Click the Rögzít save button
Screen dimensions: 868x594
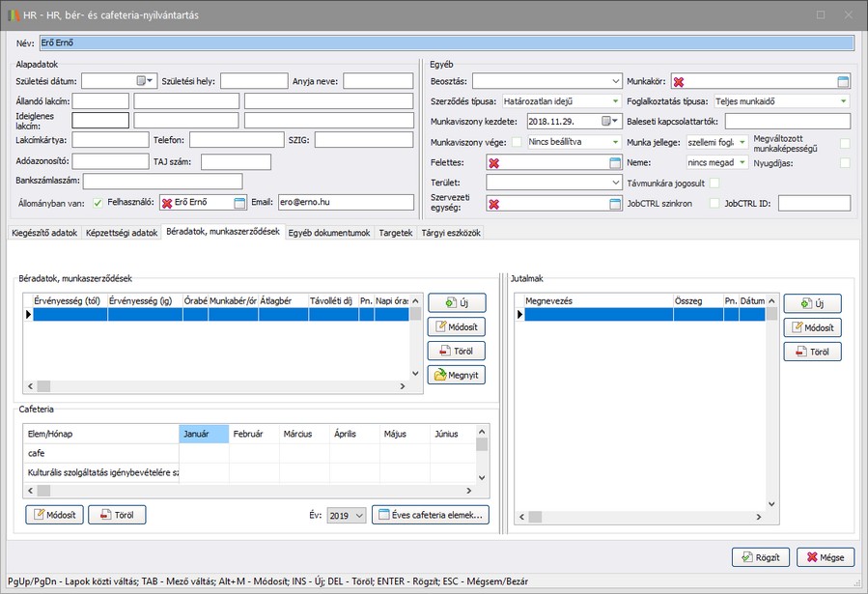762,557
